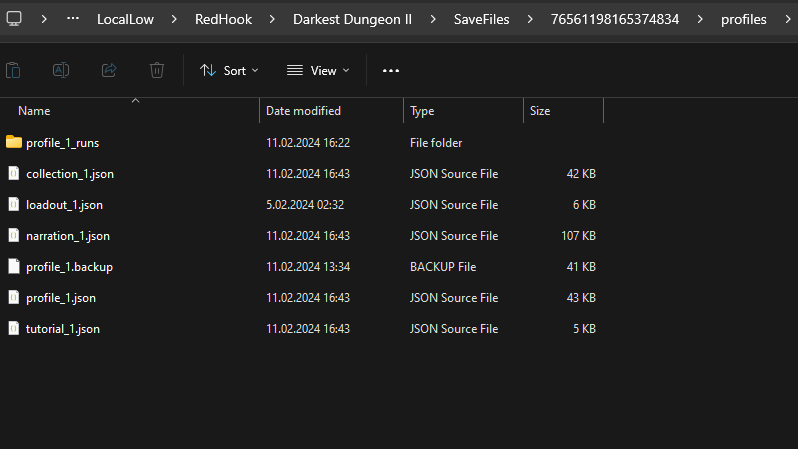
Task: Click the tutorial_1.json file icon
Action: [14, 329]
